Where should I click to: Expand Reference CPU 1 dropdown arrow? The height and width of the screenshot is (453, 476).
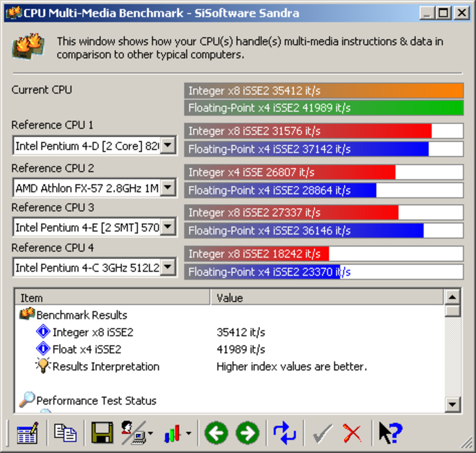(168, 146)
